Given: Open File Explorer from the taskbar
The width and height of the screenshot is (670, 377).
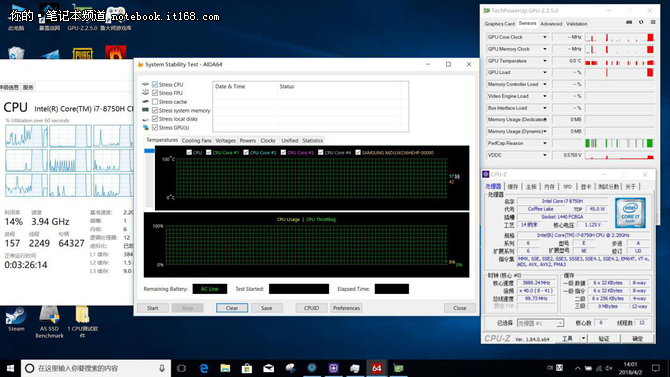Looking at the screenshot, I should click(x=225, y=368).
